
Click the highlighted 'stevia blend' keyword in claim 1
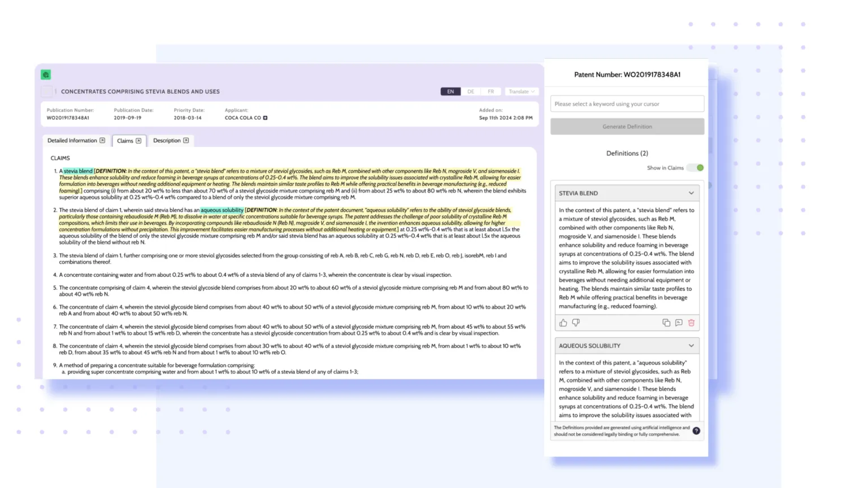pos(78,171)
